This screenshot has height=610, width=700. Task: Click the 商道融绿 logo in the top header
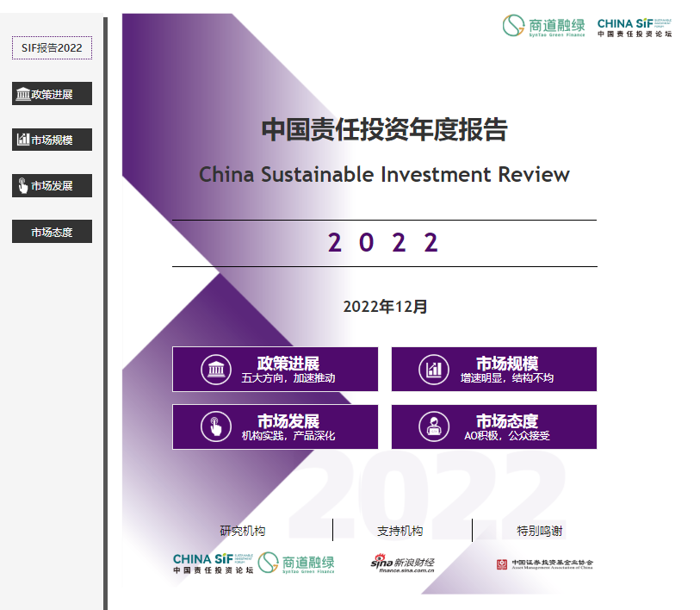[544, 26]
